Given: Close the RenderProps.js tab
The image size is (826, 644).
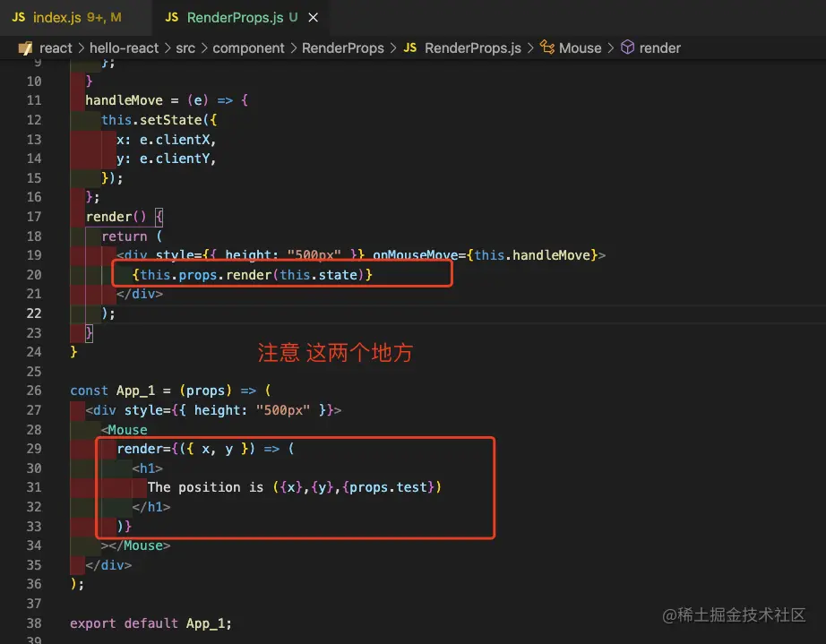Looking at the screenshot, I should [x=313, y=17].
